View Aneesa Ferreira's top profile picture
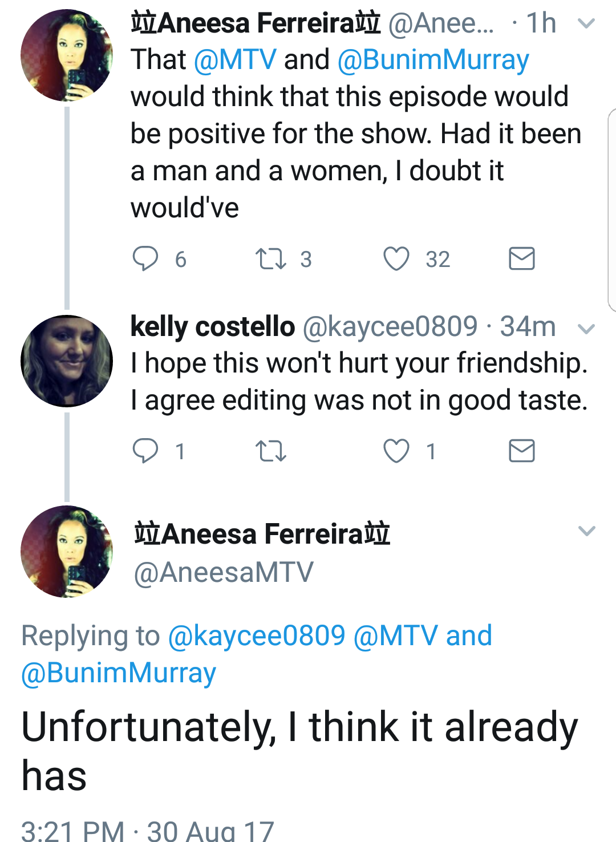Image resolution: width=616 pixels, height=842 pixels. coord(66,55)
